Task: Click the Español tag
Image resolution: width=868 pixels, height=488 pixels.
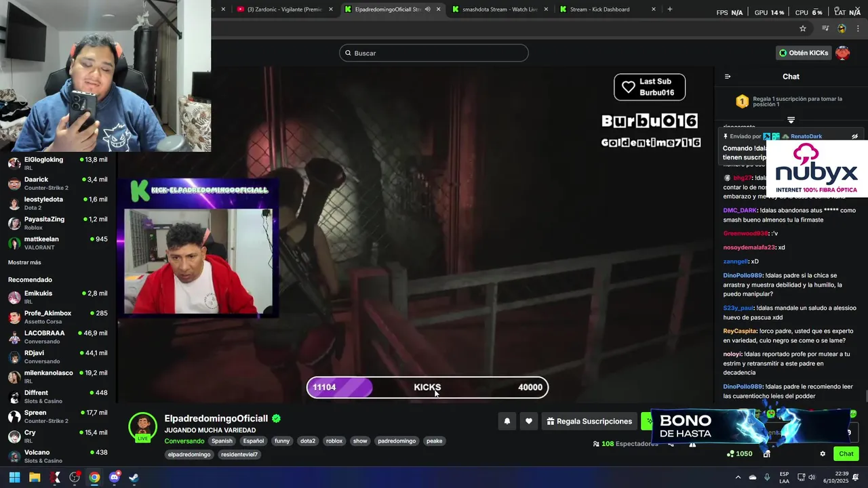Action: pyautogui.click(x=254, y=441)
